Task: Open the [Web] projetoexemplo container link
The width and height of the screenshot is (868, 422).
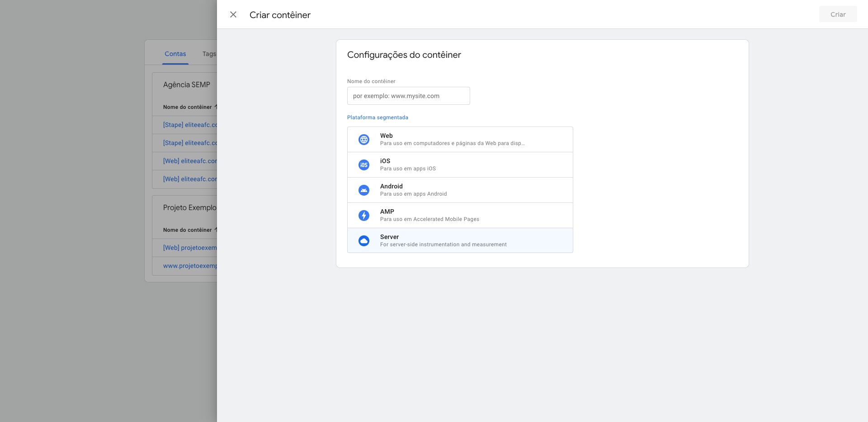Action: point(190,248)
